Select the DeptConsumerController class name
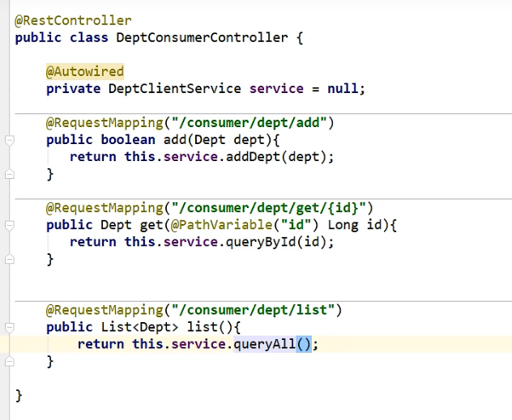Image resolution: width=512 pixels, height=420 pixels. coord(202,37)
